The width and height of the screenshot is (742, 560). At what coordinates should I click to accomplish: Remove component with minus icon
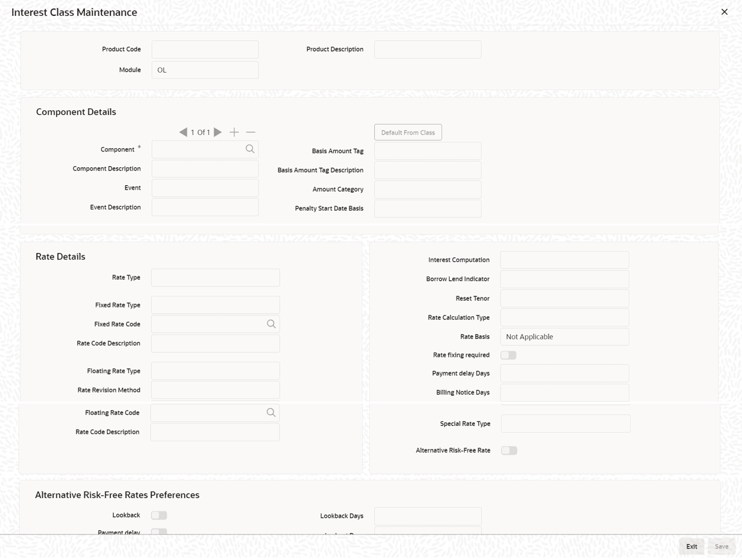pyautogui.click(x=251, y=133)
